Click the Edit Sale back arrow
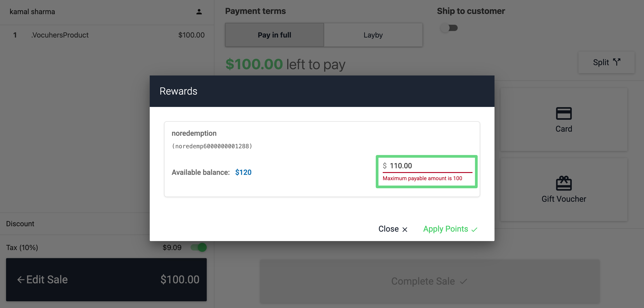This screenshot has width=644, height=308. pos(20,279)
